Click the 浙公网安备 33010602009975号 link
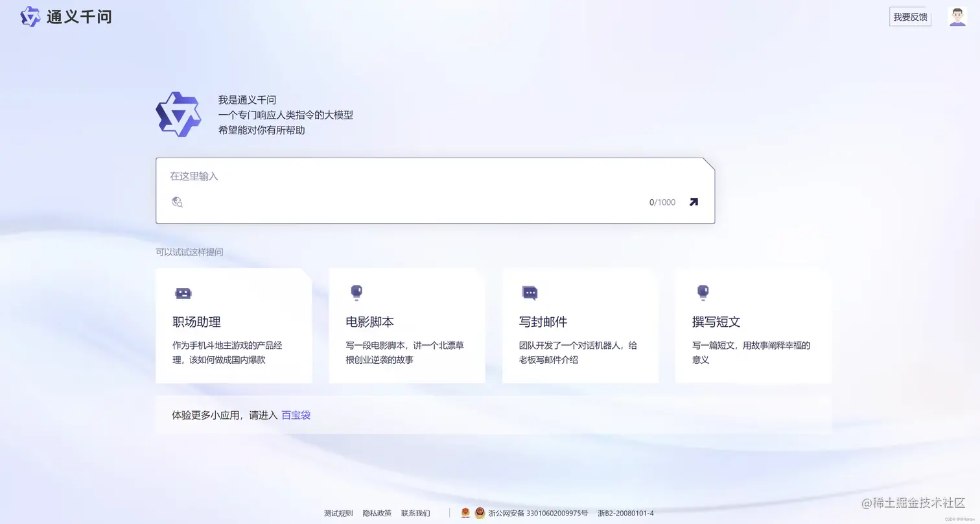The width and height of the screenshot is (980, 524). coord(538,513)
